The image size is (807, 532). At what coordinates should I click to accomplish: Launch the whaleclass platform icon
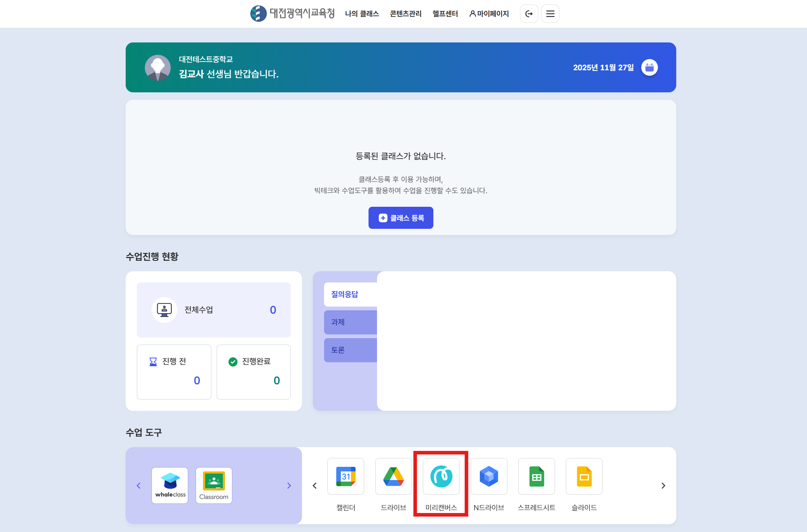point(170,485)
